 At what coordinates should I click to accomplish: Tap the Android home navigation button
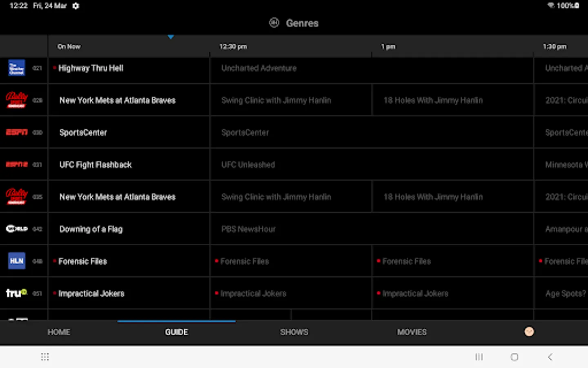[514, 357]
